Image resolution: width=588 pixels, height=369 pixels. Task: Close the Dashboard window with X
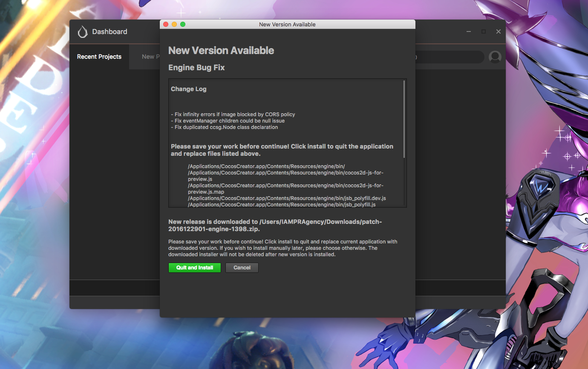pyautogui.click(x=499, y=32)
